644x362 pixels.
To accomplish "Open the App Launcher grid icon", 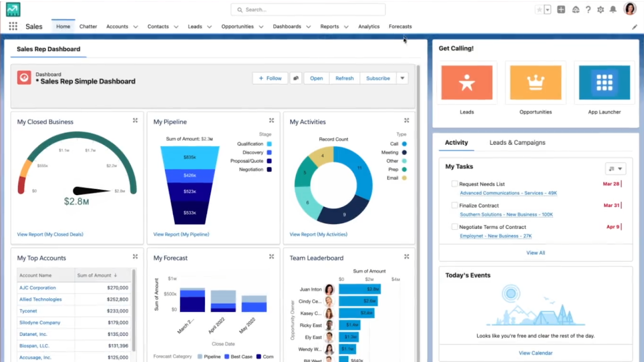I will click(x=13, y=26).
